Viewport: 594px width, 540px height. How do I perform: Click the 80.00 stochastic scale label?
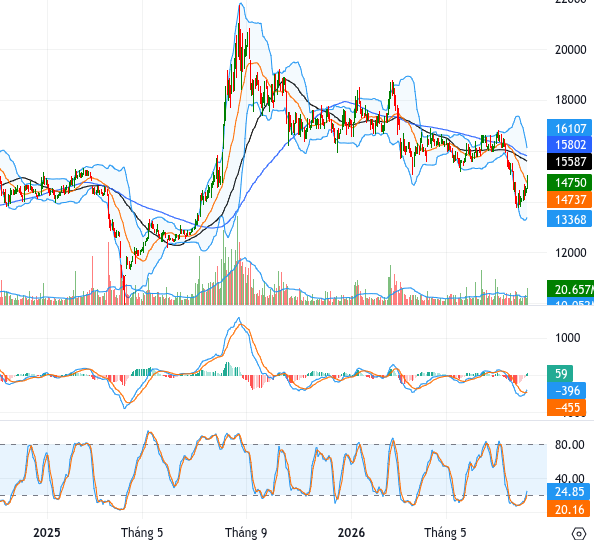pos(570,445)
